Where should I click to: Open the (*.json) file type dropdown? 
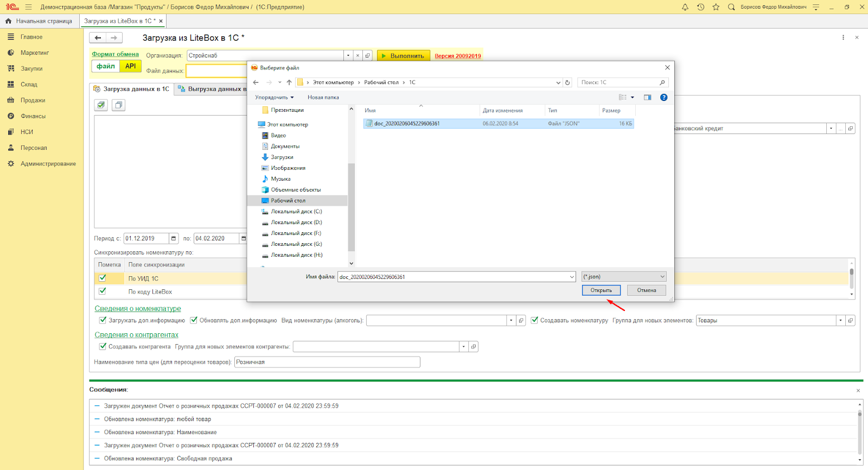624,277
